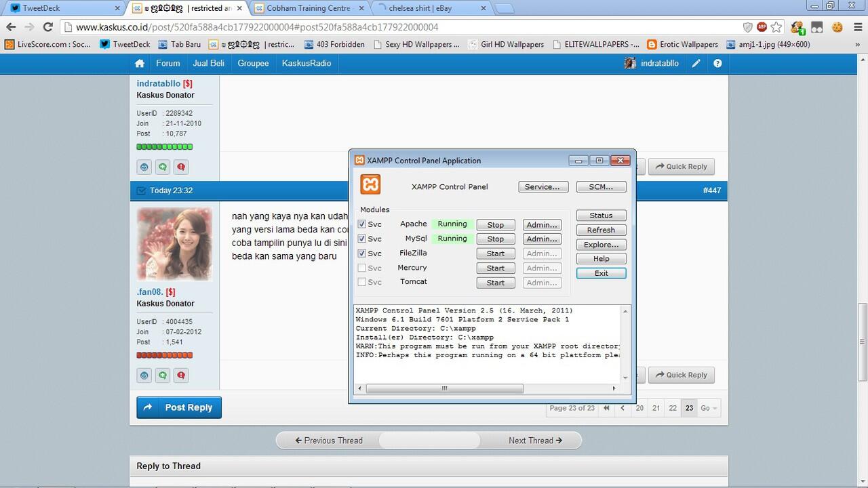Click the SCM... button in XAMPP
The image size is (868, 488).
601,187
